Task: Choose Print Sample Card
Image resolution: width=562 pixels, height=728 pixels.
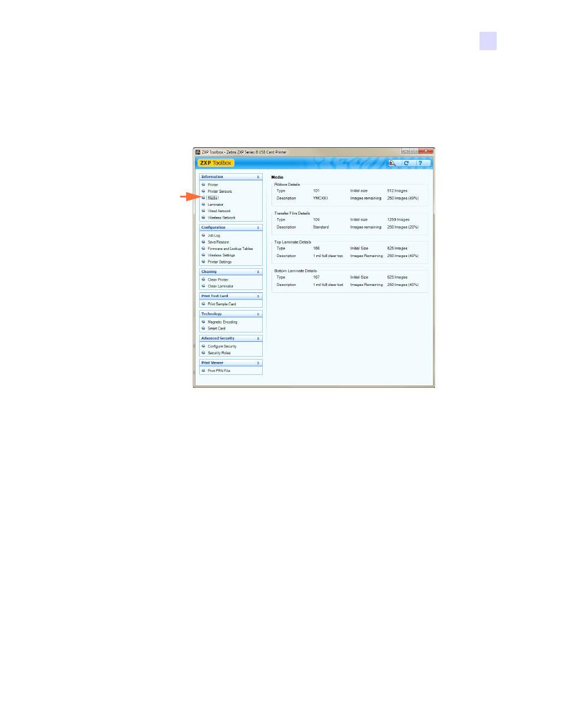Action: 222,304
